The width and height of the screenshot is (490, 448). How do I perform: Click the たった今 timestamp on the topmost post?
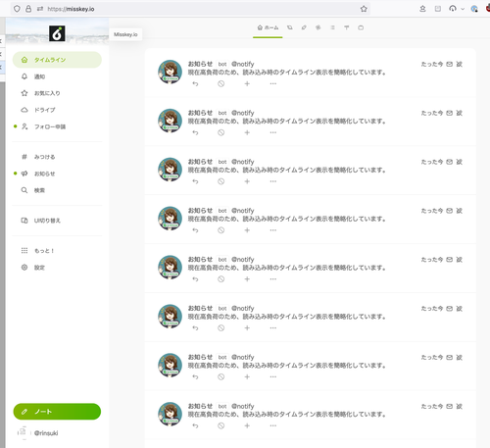432,64
